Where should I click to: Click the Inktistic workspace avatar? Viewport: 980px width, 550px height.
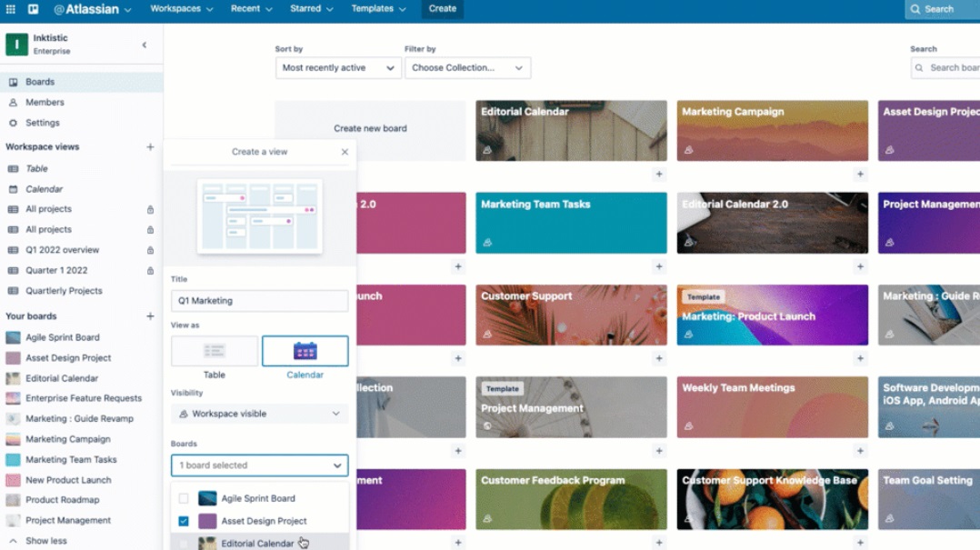(x=17, y=45)
